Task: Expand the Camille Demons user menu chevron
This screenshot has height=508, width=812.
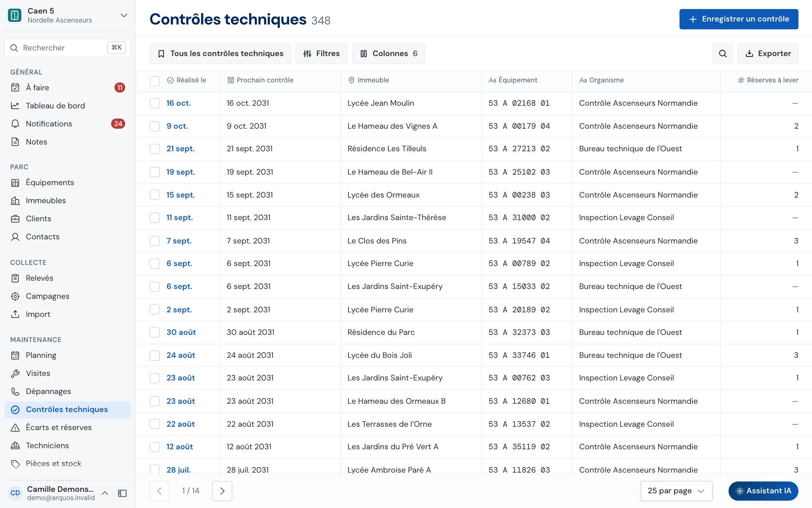Action: pyautogui.click(x=105, y=493)
